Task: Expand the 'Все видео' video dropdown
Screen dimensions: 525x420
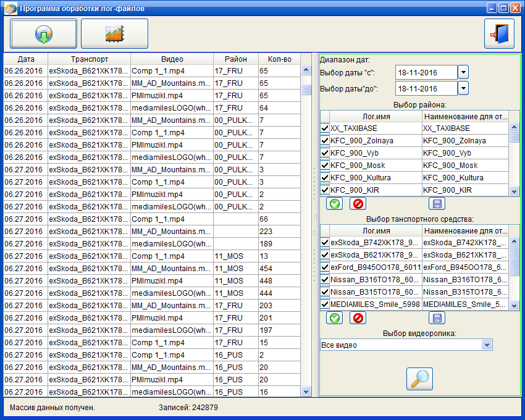Action: [x=487, y=345]
